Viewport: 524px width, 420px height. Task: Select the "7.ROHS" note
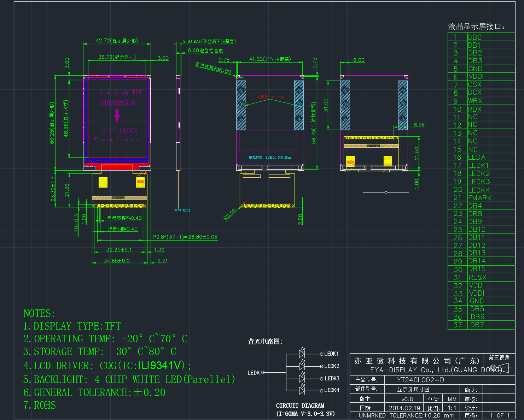(x=40, y=405)
